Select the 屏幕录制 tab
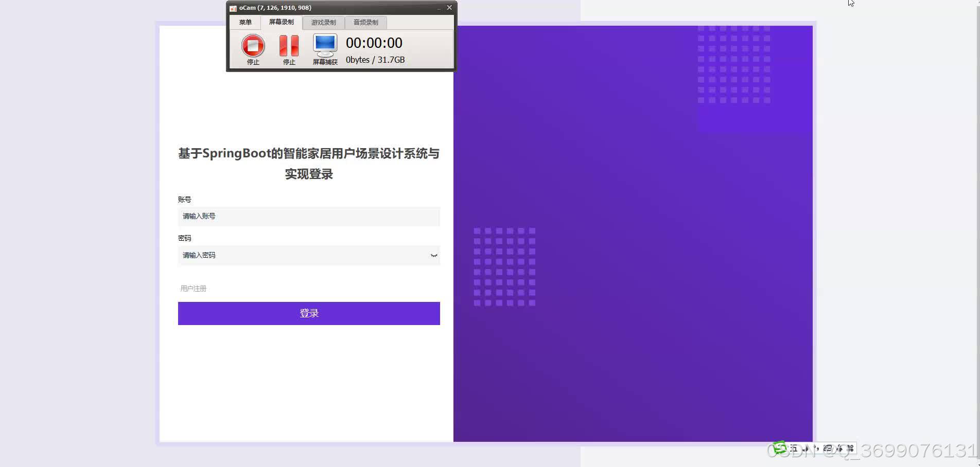This screenshot has width=980, height=467. [x=282, y=22]
